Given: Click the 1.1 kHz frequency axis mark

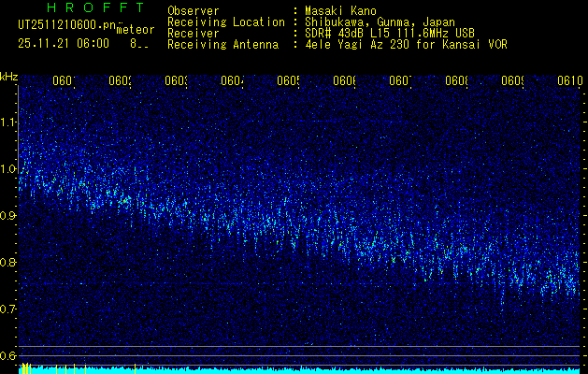Looking at the screenshot, I should point(9,122).
